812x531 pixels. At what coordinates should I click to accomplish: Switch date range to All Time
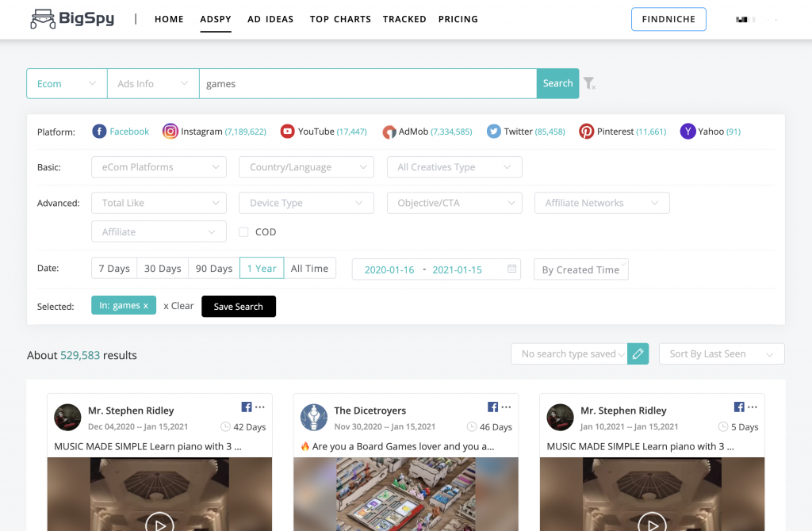(x=310, y=268)
